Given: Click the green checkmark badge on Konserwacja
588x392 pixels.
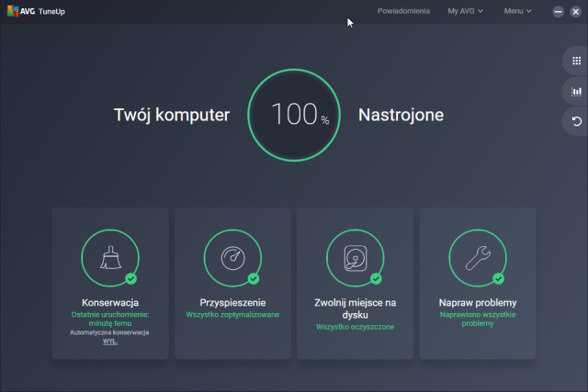Looking at the screenshot, I should (130, 278).
